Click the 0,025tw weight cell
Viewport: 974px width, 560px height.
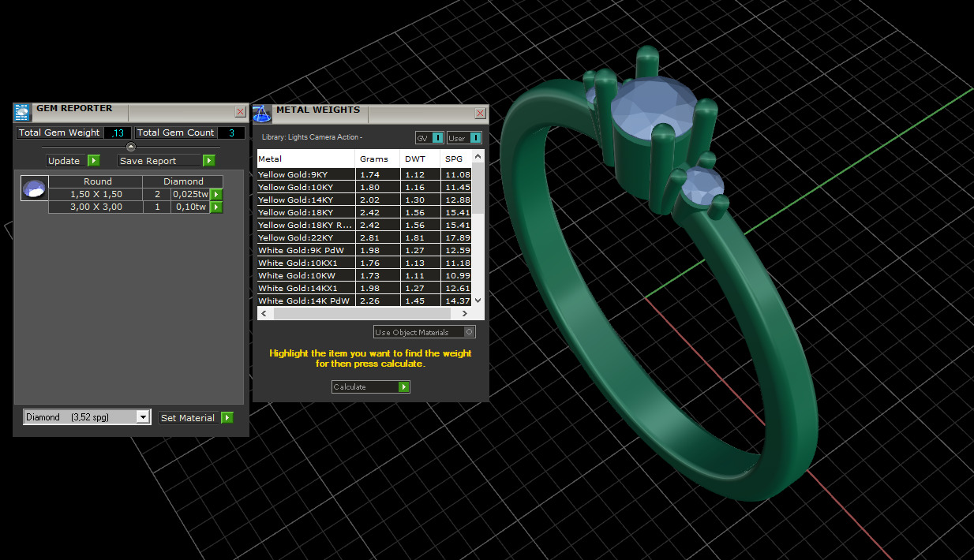click(190, 195)
